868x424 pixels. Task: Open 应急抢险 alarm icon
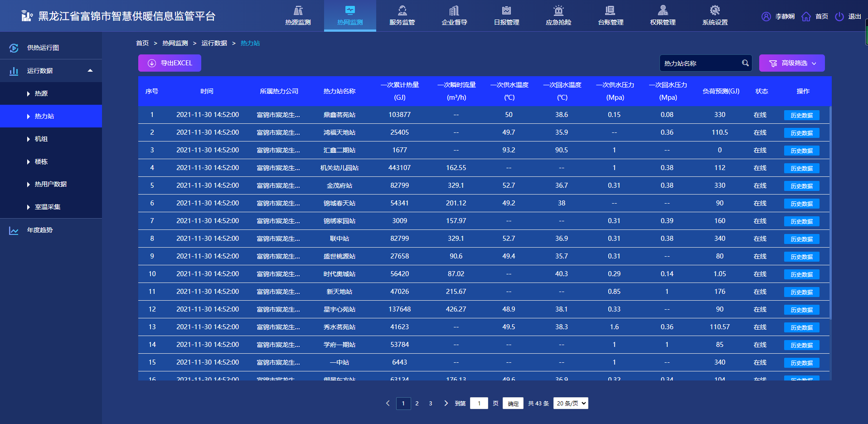tap(558, 10)
